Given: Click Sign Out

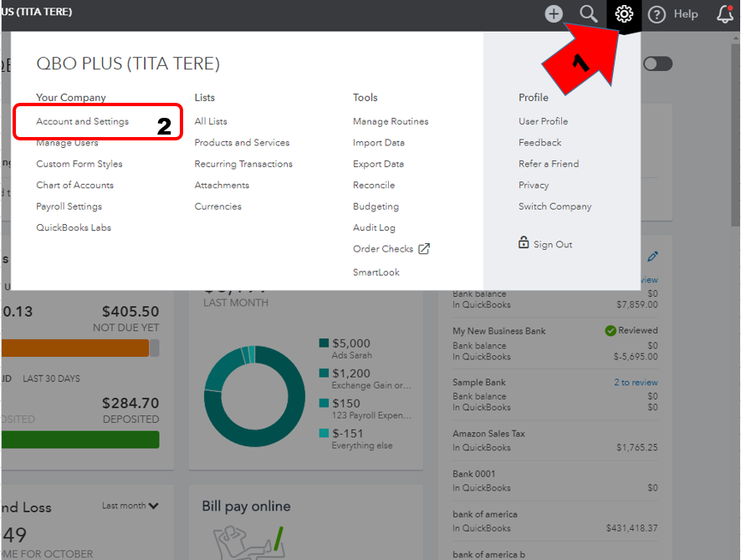Looking at the screenshot, I should pyautogui.click(x=553, y=245).
